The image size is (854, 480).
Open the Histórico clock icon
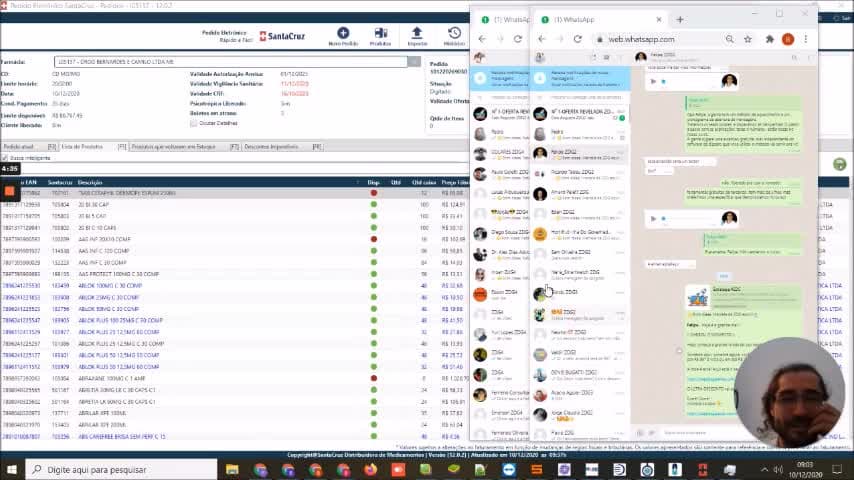tap(454, 33)
